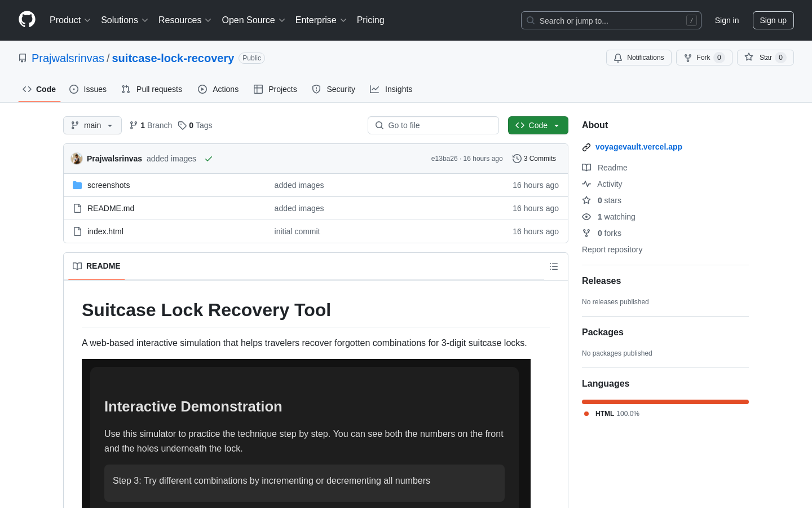Open the Releases heading link
Screen dimensions: 812x508
[x=601, y=281]
